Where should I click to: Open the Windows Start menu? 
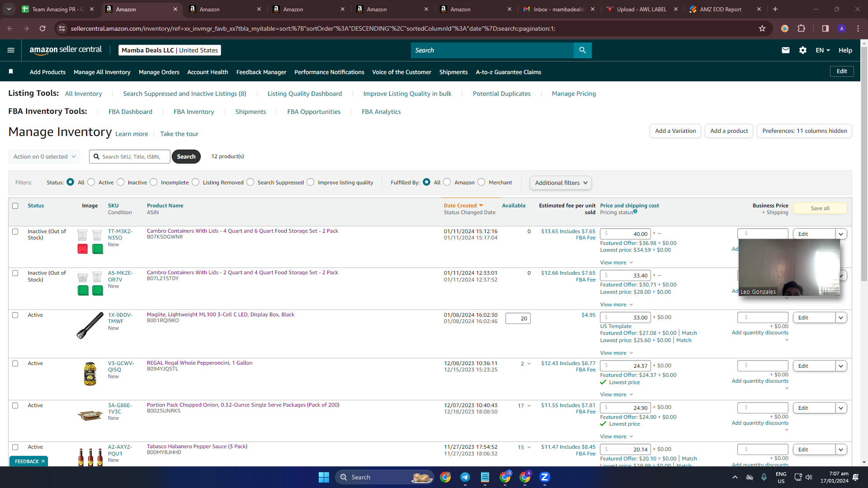(324, 477)
